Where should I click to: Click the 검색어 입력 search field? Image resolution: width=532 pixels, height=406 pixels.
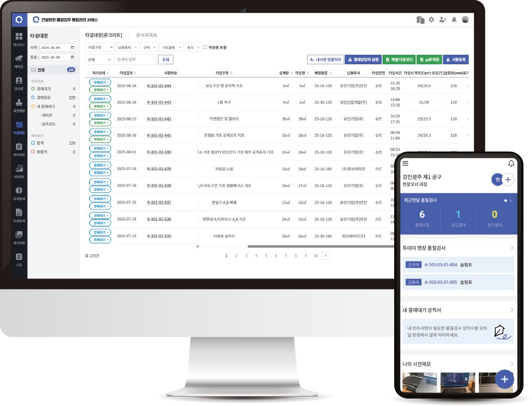coord(136,60)
